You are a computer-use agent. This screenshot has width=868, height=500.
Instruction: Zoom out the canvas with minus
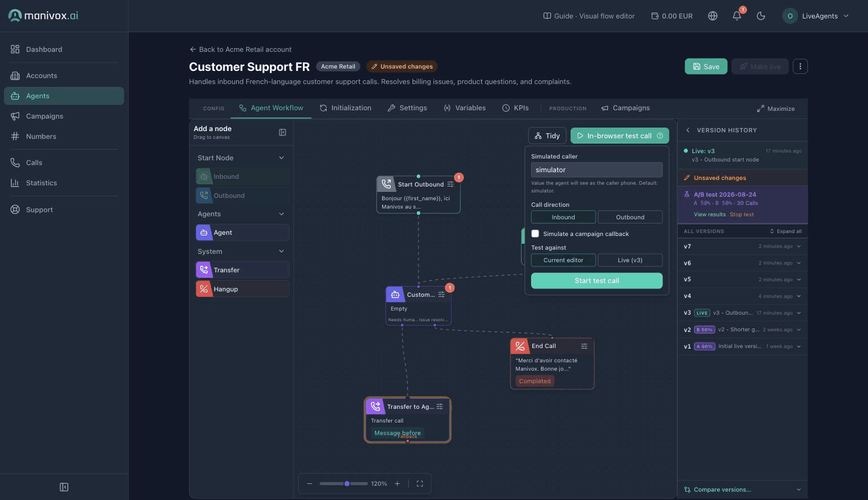coord(309,483)
